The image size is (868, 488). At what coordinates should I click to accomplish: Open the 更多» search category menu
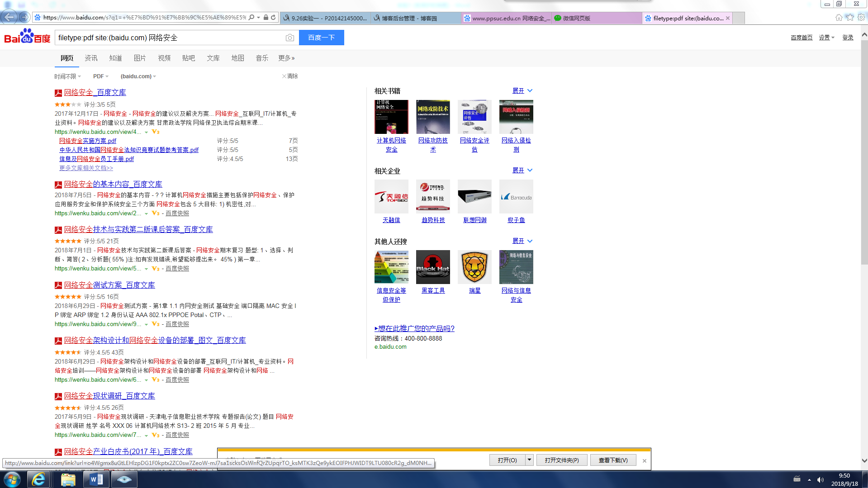[286, 58]
